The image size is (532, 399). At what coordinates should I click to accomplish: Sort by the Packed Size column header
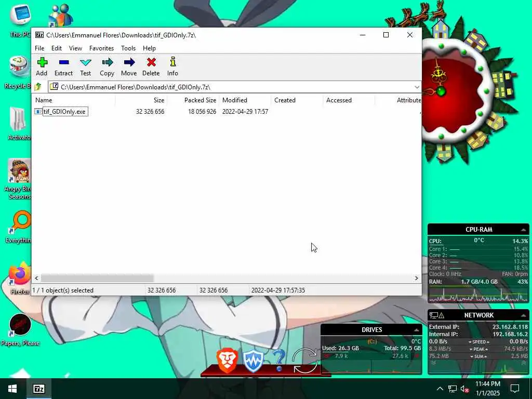(193, 100)
